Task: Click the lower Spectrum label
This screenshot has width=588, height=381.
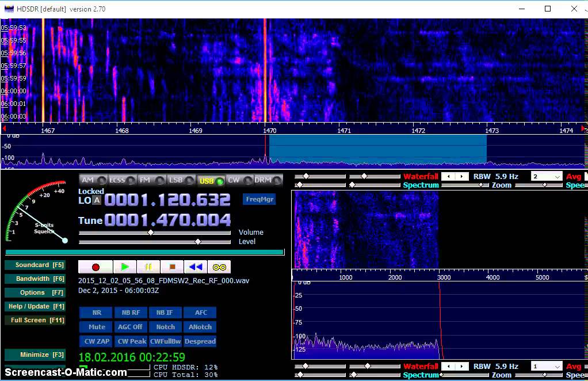Action: click(421, 375)
